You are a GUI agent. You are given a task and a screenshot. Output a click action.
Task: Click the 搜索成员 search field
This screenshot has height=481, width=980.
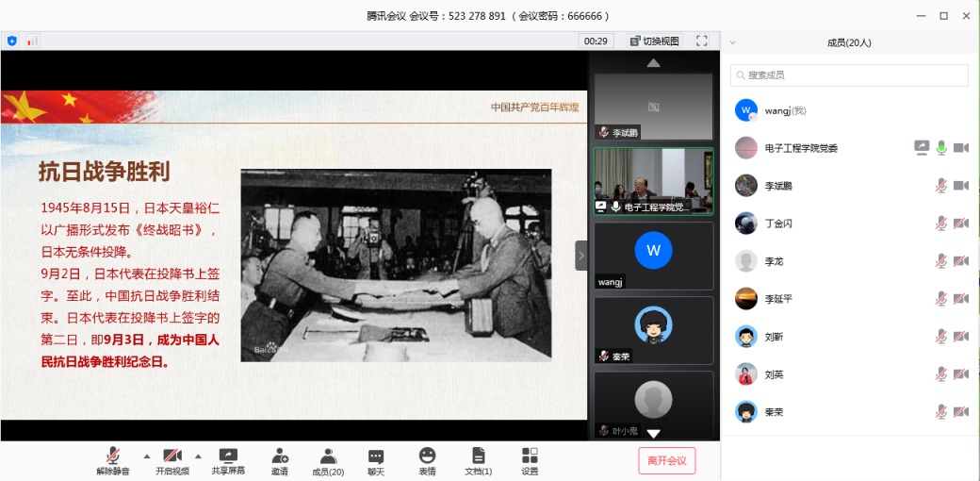(x=849, y=75)
